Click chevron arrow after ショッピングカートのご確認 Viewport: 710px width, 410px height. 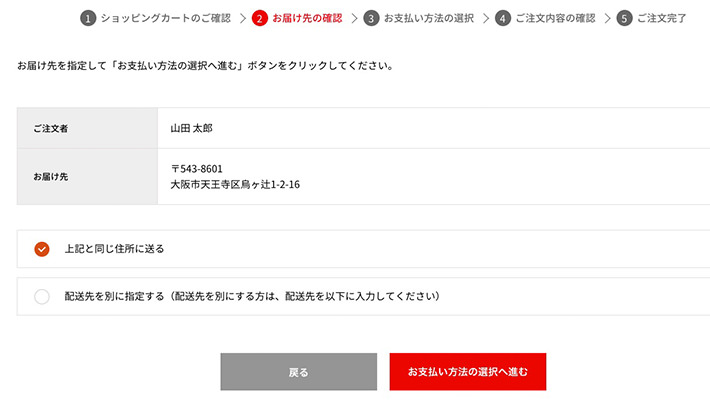(x=243, y=18)
